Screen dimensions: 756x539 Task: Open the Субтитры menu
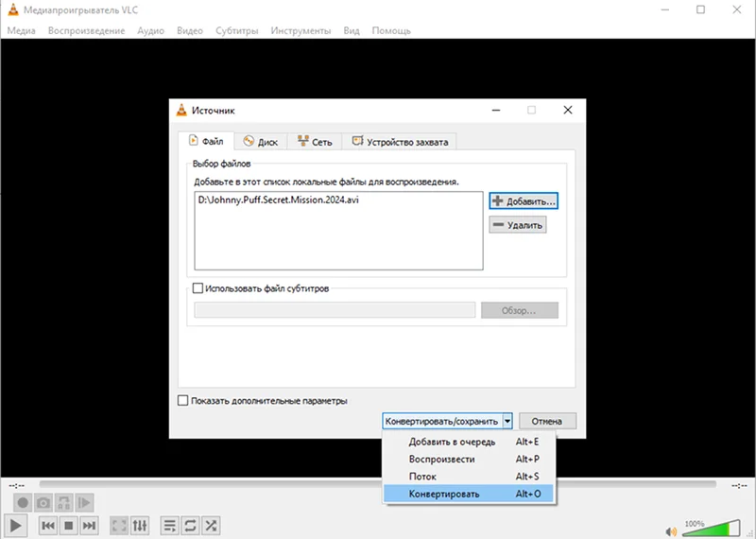point(237,30)
